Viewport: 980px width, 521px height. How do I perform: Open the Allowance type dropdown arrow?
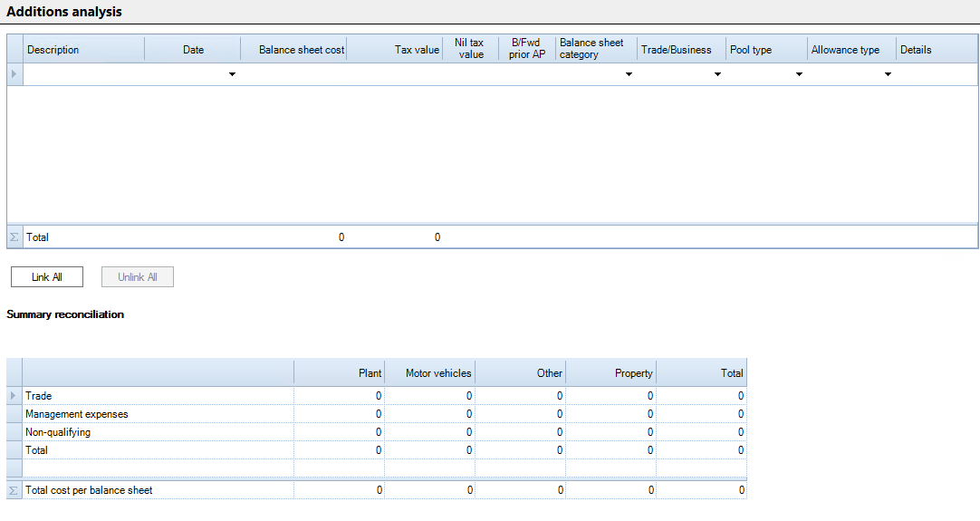[888, 74]
